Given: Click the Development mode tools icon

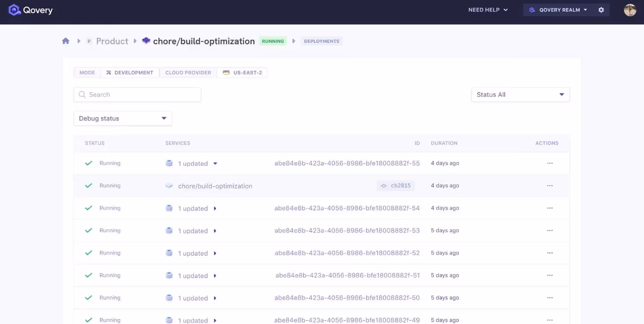Looking at the screenshot, I should tap(108, 73).
